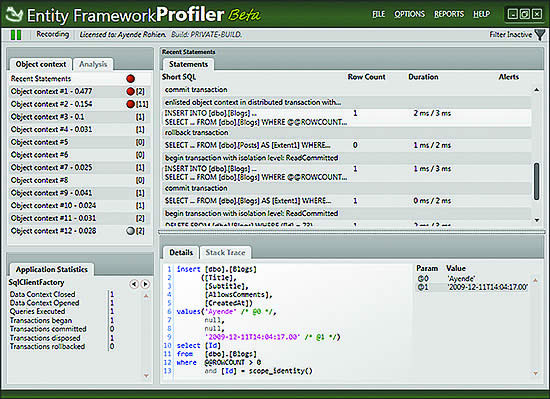Sort by the Short SQL column header

pyautogui.click(x=179, y=77)
